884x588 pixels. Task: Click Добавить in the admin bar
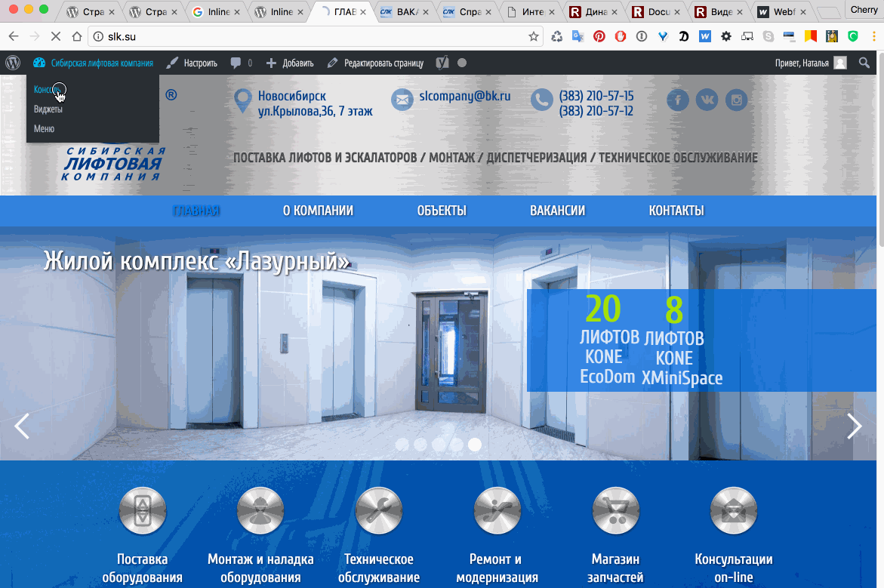click(290, 63)
